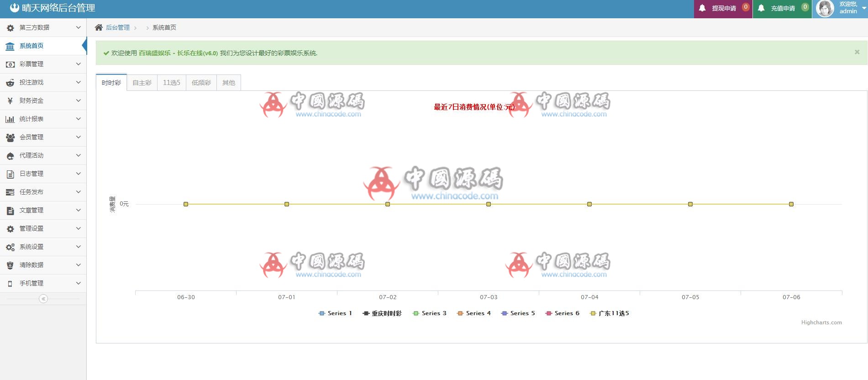Screen dimensions: 868x380
Task: Click the Highcharts.com credit link
Action: [x=821, y=322]
